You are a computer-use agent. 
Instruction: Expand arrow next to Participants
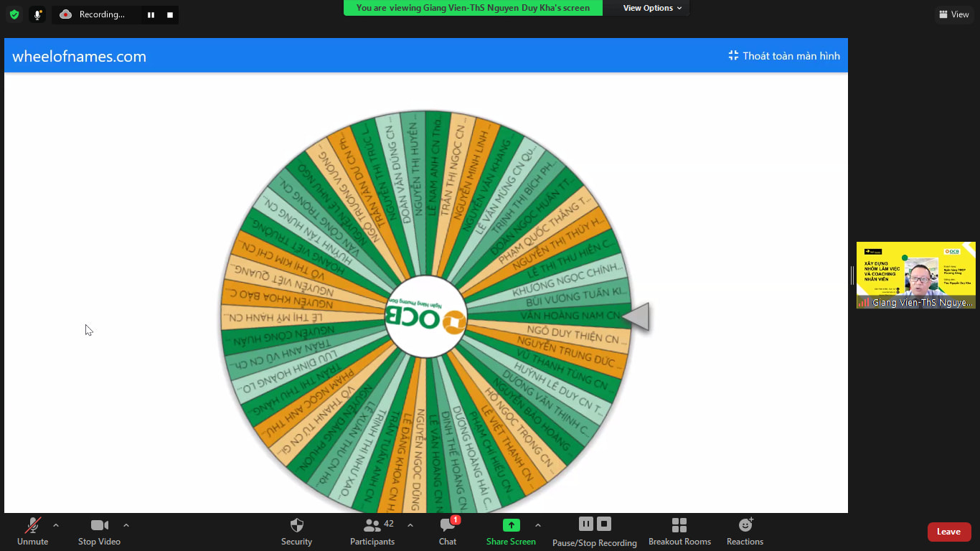click(x=410, y=525)
